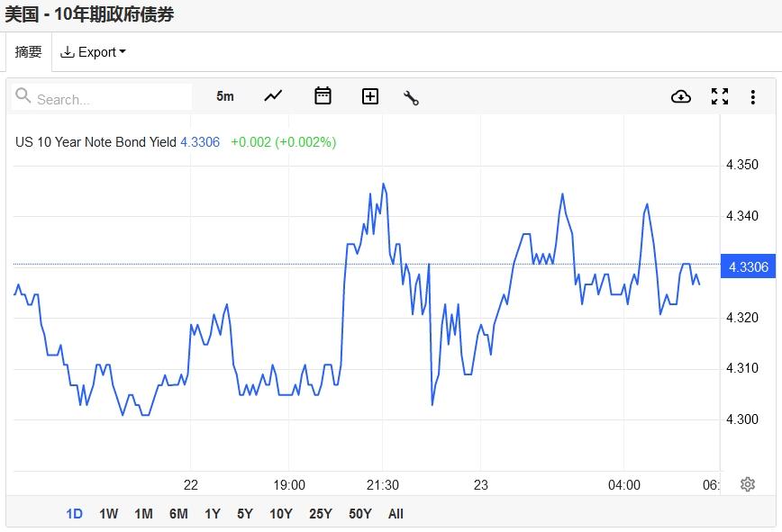782x532 pixels.
Task: Click the cloud download icon
Action: pyautogui.click(x=681, y=96)
